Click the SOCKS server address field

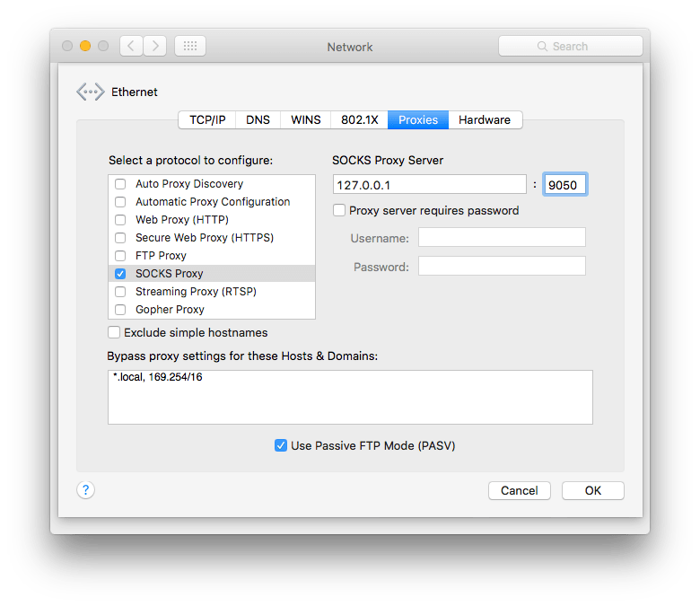tap(429, 184)
